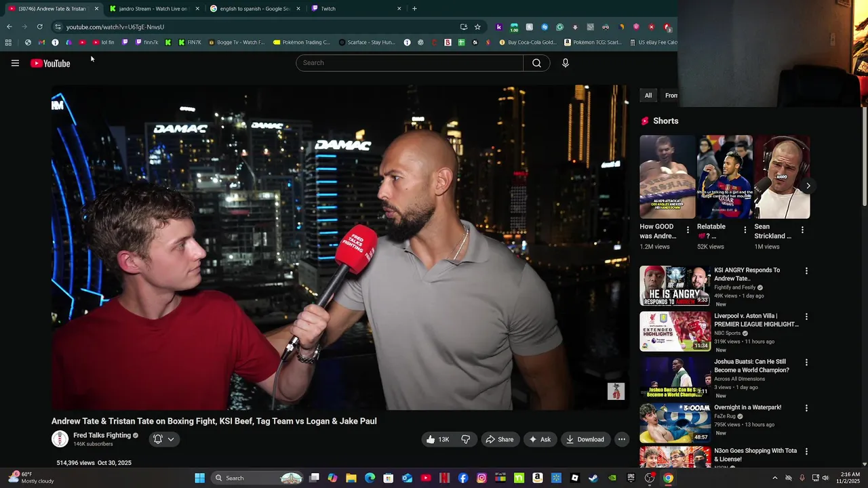Open the Chrome apps grid icon
Viewport: 868px width, 488px height.
coord(8,42)
